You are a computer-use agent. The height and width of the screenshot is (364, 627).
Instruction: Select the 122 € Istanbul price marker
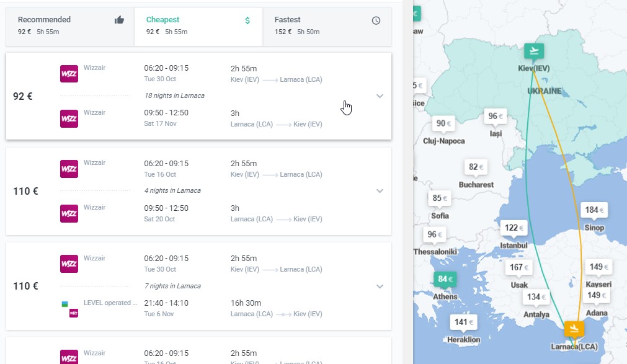514,228
